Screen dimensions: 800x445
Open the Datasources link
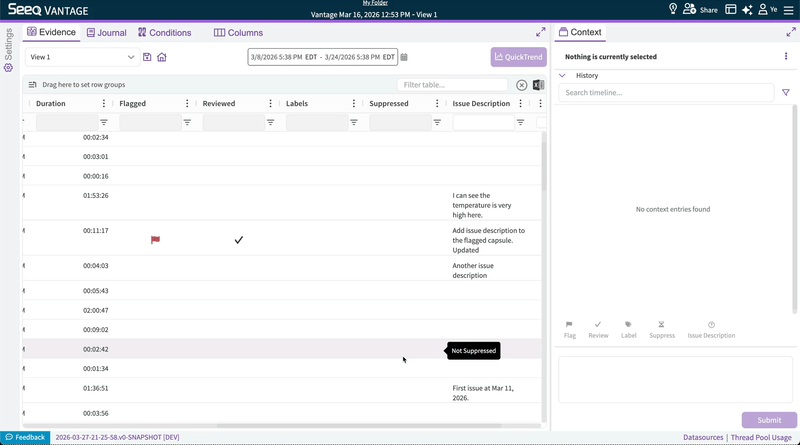[x=703, y=437]
